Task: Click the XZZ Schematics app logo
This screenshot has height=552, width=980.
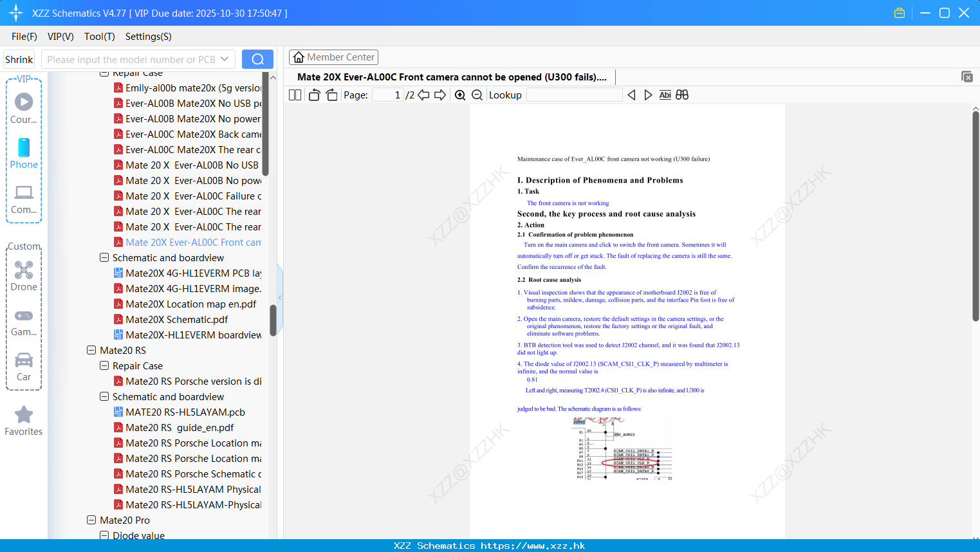Action: pos(15,13)
